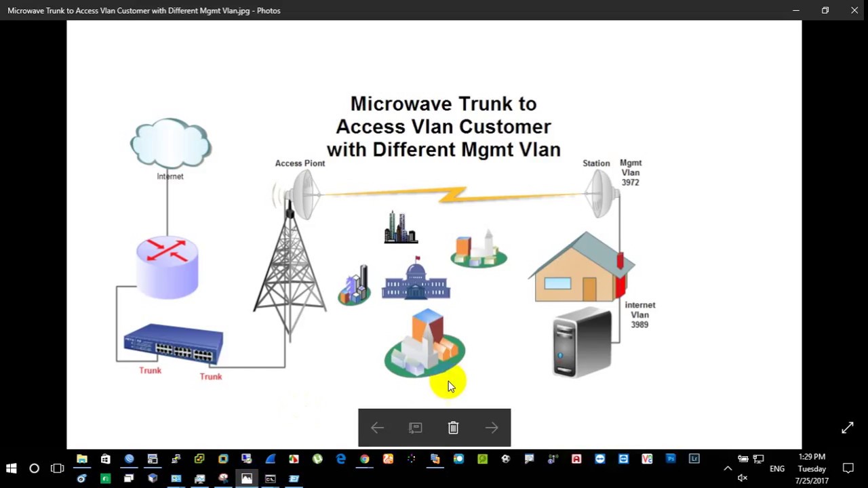Image resolution: width=868 pixels, height=488 pixels.
Task: Switch input language via ENG indicator
Action: 777,469
